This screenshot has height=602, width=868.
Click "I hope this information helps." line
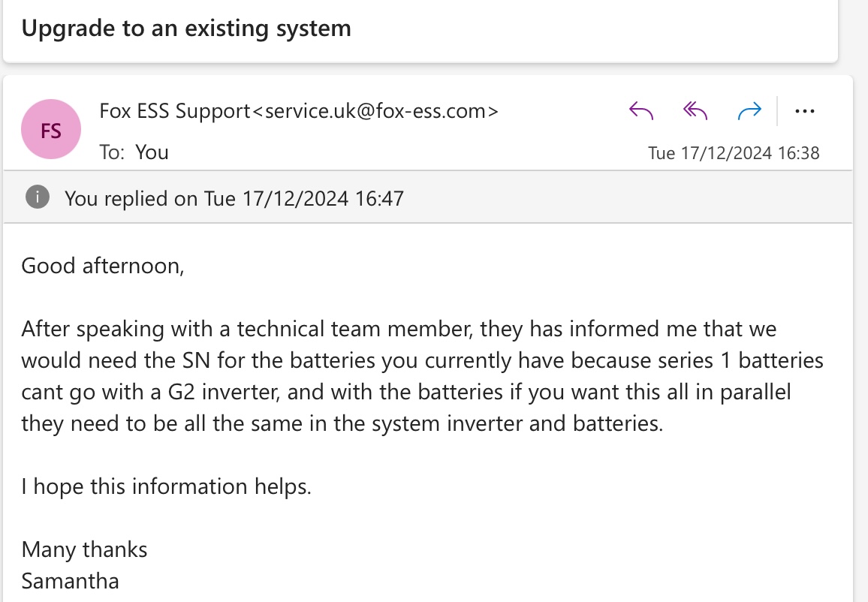(x=166, y=486)
